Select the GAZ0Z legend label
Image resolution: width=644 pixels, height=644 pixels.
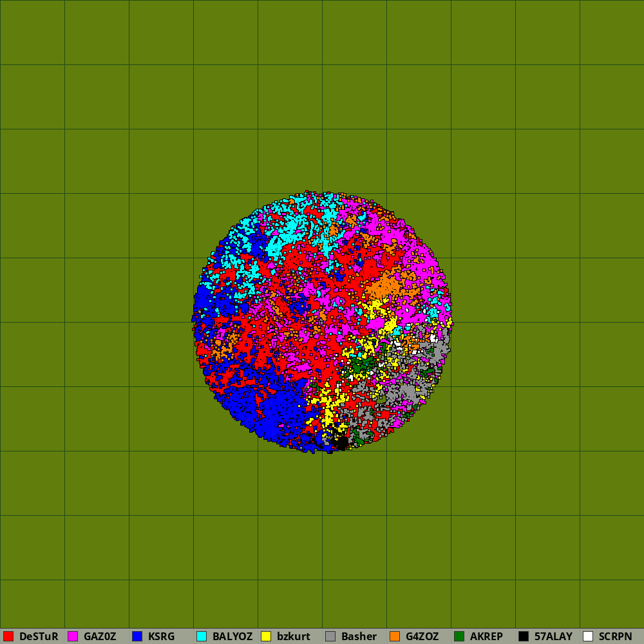click(100, 636)
